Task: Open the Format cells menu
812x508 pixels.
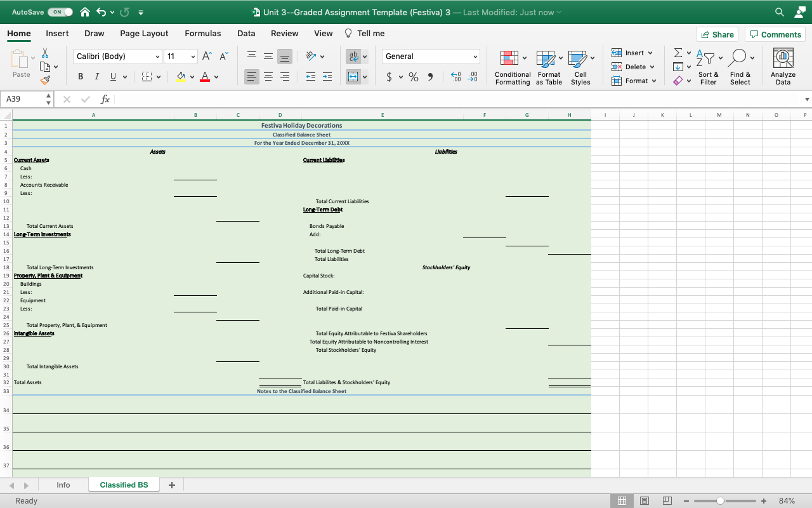Action: tap(633, 81)
